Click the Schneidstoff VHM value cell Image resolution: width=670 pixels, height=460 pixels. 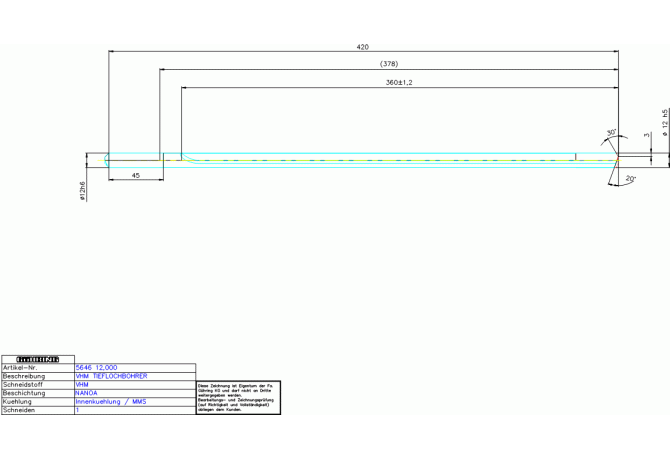83,385
